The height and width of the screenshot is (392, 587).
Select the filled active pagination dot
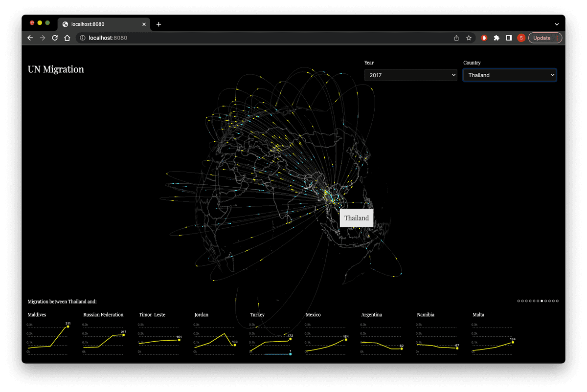coord(542,301)
